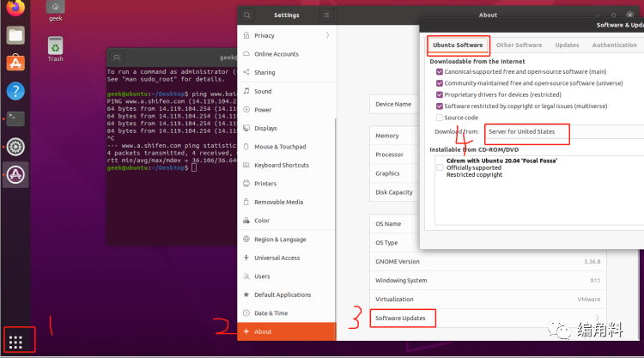The image size is (644, 358).
Task: Select Printers in the sidebar
Action: [x=286, y=184]
